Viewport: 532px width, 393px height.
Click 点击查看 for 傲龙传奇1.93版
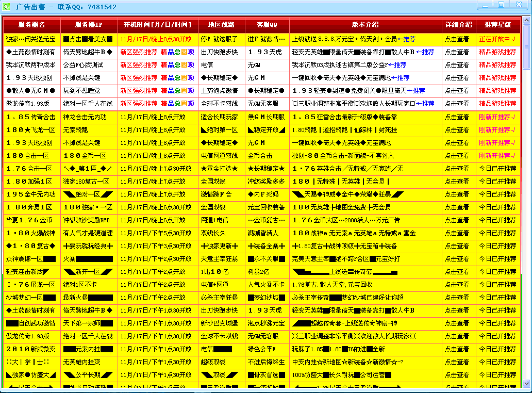click(456, 103)
